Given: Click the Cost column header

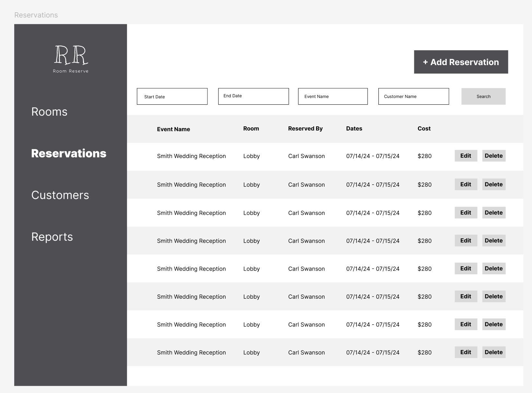Looking at the screenshot, I should (x=424, y=129).
